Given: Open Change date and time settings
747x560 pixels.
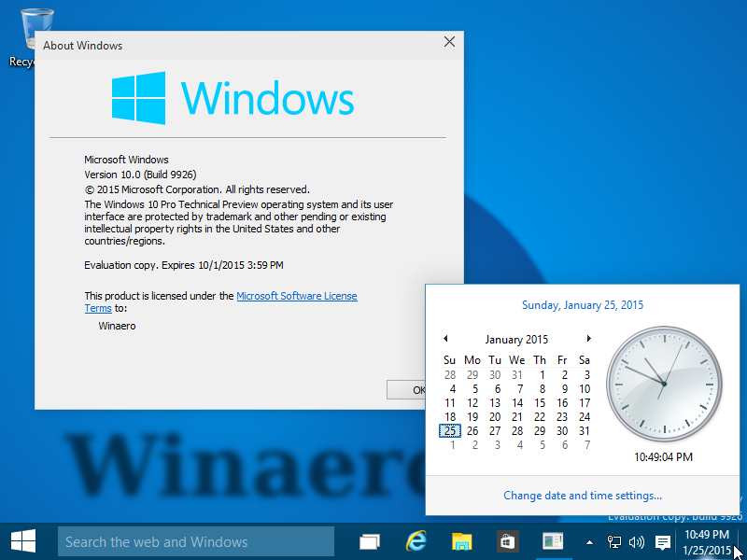Looking at the screenshot, I should point(583,496).
